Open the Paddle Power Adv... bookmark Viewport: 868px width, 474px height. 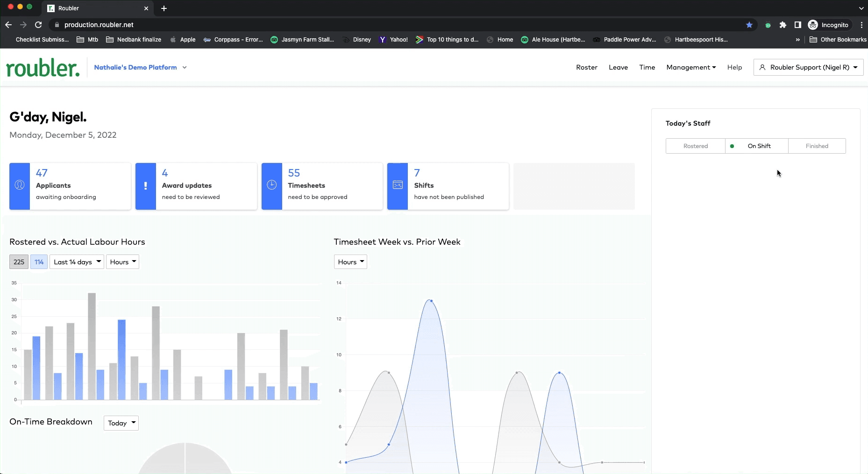coord(625,40)
